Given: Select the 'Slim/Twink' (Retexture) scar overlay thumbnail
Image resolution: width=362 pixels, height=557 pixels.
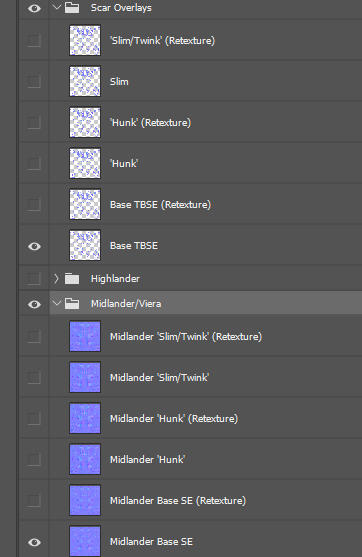Looking at the screenshot, I should click(x=85, y=40).
